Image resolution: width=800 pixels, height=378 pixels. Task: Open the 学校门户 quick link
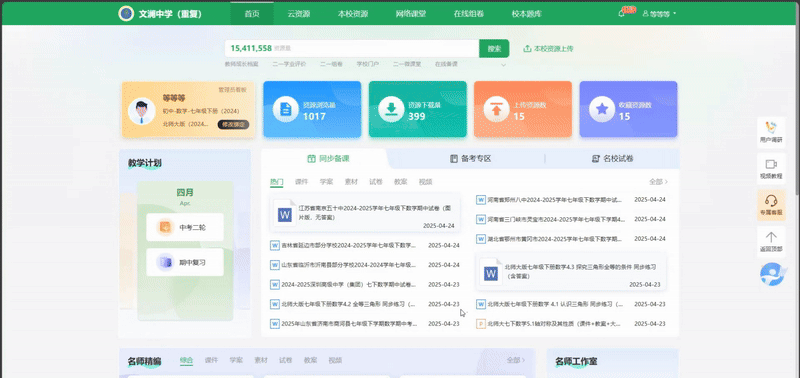(367, 64)
